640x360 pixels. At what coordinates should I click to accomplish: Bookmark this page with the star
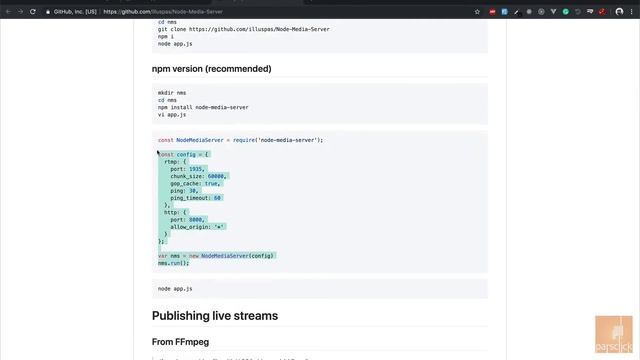coord(477,12)
